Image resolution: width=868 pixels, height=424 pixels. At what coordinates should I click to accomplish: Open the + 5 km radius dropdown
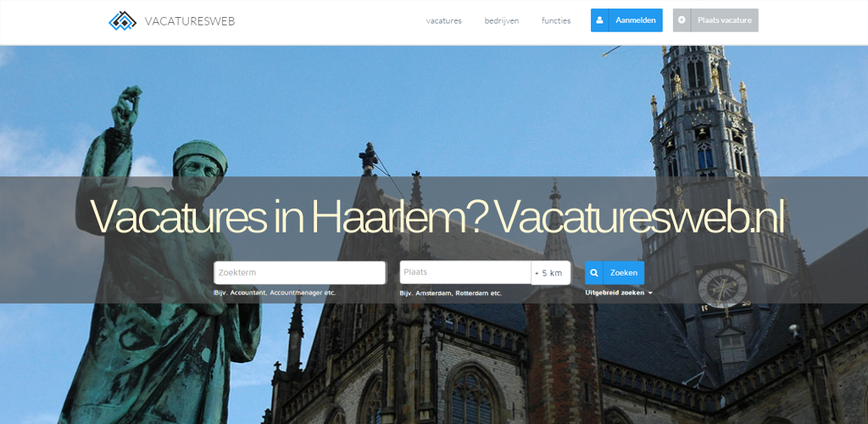pos(551,273)
